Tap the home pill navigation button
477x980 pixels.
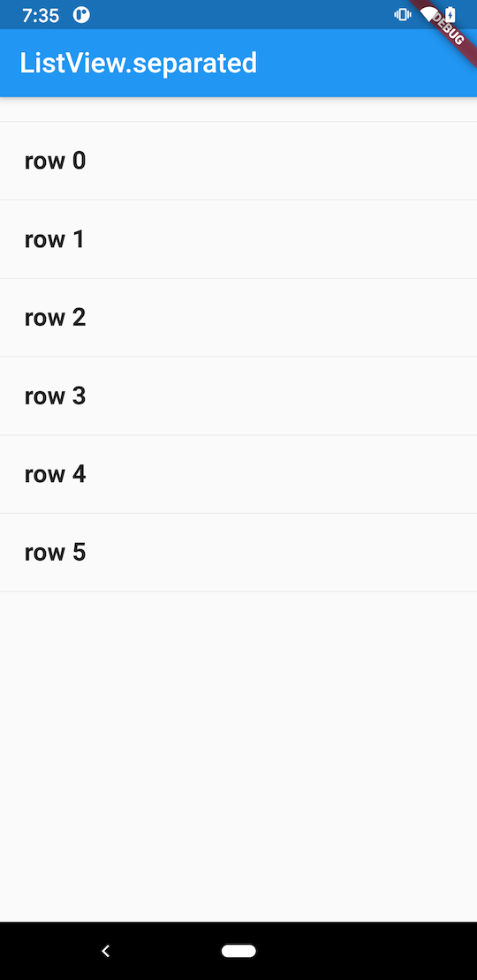point(238,951)
